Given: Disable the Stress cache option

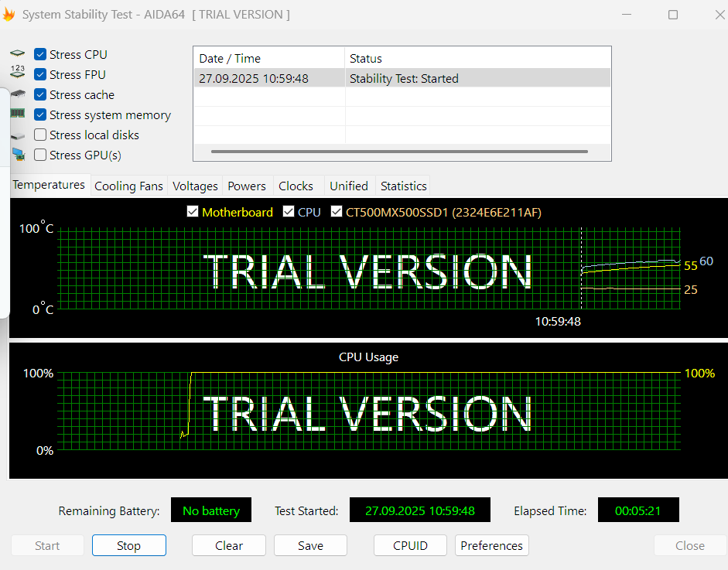Looking at the screenshot, I should pyautogui.click(x=40, y=94).
